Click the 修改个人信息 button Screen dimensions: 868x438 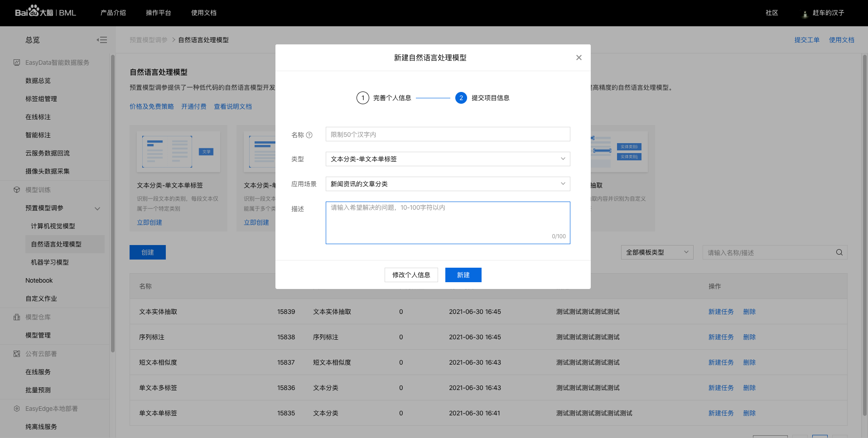click(411, 275)
